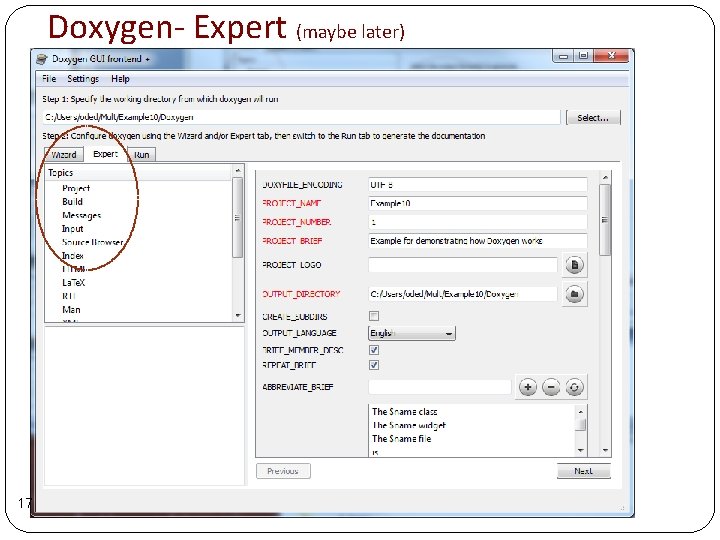Open the OUTPUT_LANGUAGE dropdown

click(x=412, y=333)
